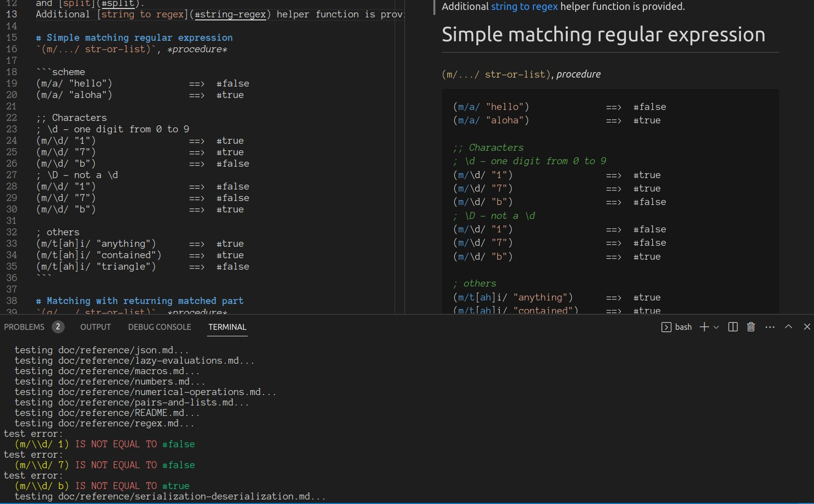The width and height of the screenshot is (814, 504).
Task: Click the heading 'Simple matching regular expression' in editor
Action: 134,38
